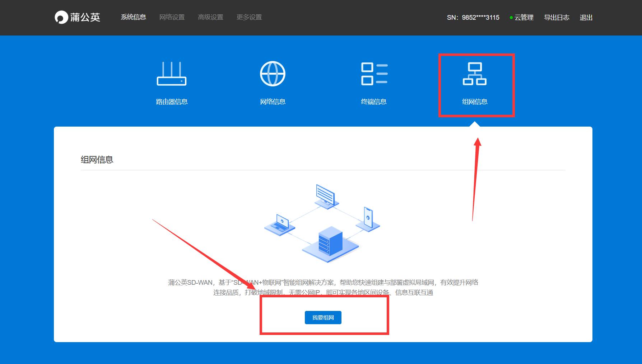Screen dimensions: 642x364
Task: Click the 组网信息 section heading
Action: [97, 160]
